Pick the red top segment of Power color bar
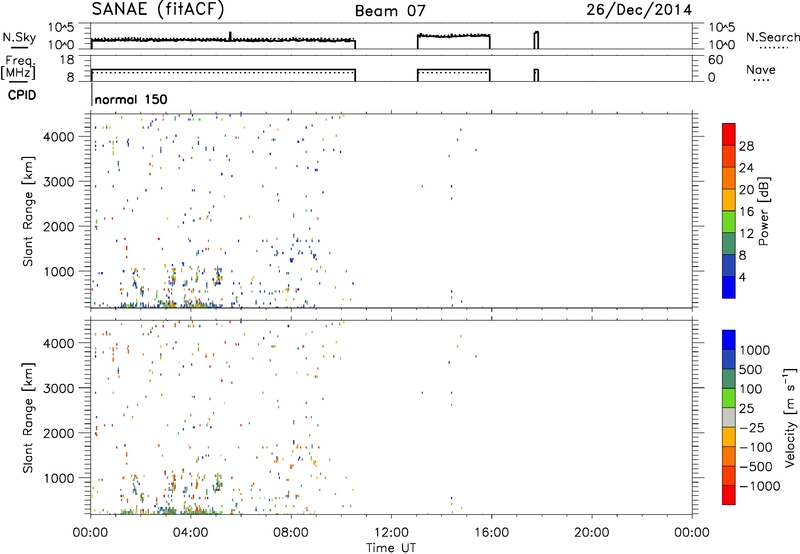The height and width of the screenshot is (554, 800). (x=729, y=134)
